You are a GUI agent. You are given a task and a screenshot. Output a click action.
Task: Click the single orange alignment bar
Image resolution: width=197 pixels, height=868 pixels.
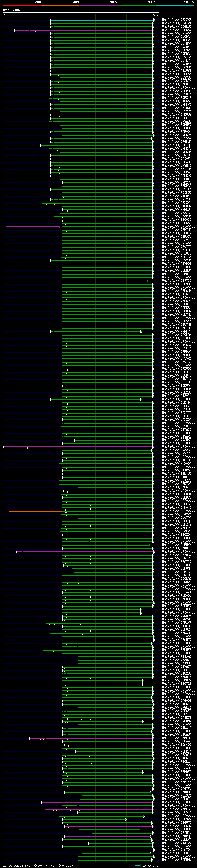35,511
